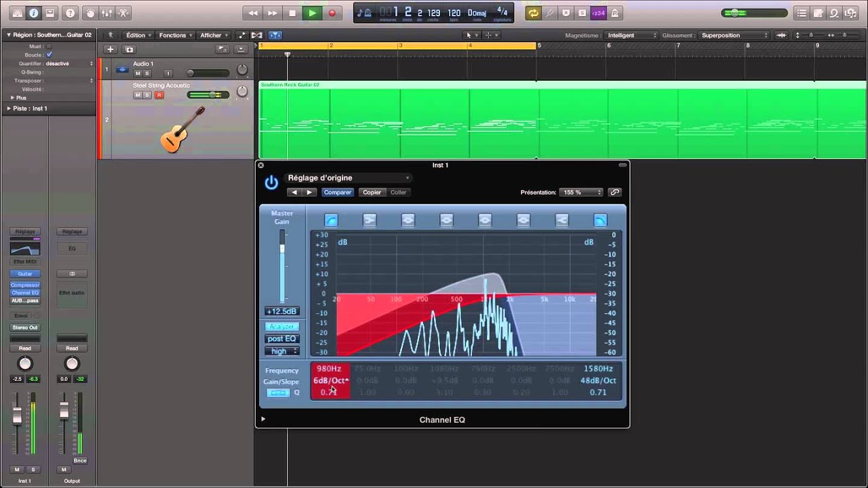Toggle the Metronome click button
The height and width of the screenshot is (488, 868).
pos(614,13)
